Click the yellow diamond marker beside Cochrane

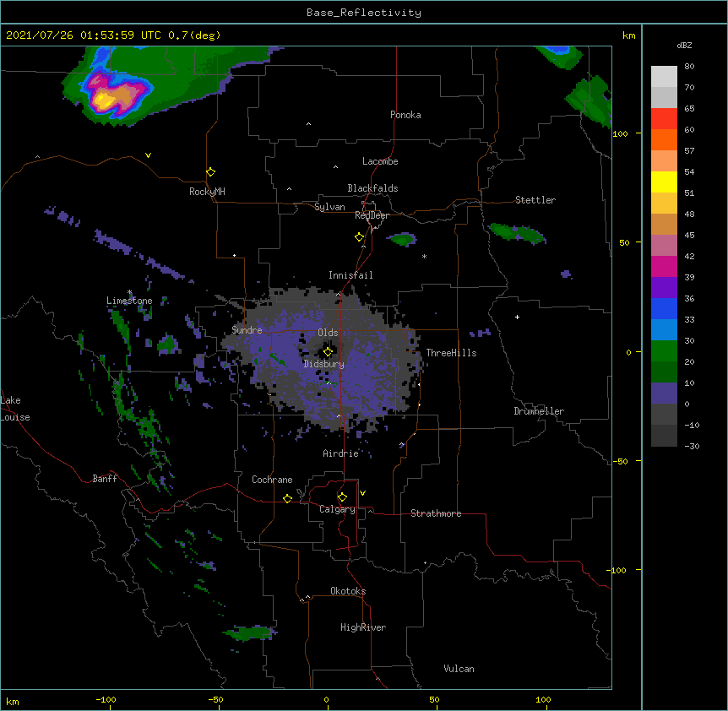287,498
